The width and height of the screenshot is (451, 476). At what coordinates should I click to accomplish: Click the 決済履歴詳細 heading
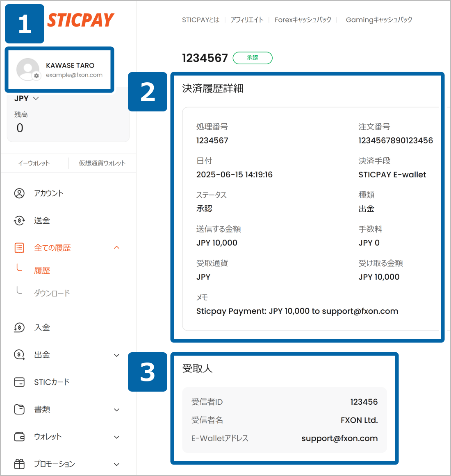coord(213,88)
